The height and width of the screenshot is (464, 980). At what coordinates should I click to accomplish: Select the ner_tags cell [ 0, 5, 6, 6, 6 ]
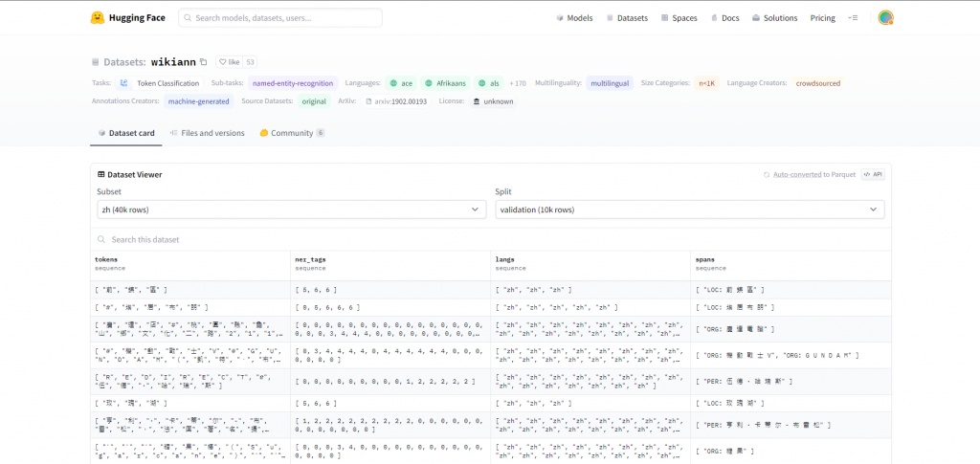tap(390, 308)
